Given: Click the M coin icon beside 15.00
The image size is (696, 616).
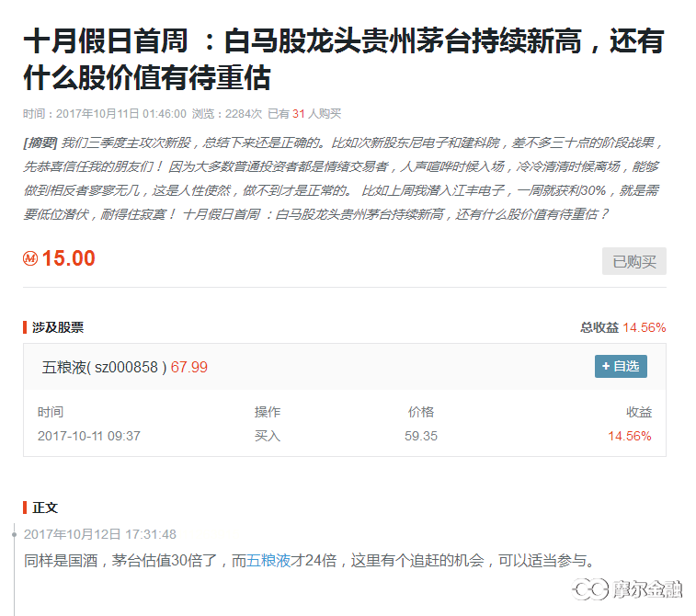Looking at the screenshot, I should point(30,258).
